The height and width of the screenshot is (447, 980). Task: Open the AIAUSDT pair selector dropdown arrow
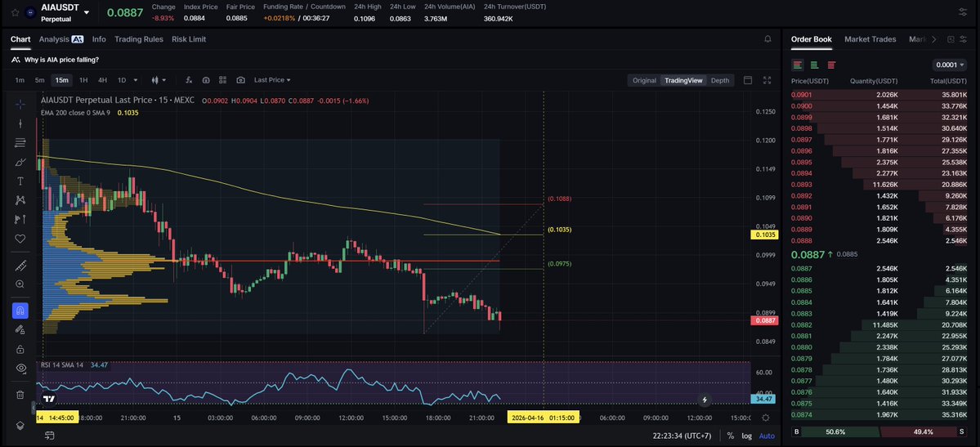coord(87,12)
